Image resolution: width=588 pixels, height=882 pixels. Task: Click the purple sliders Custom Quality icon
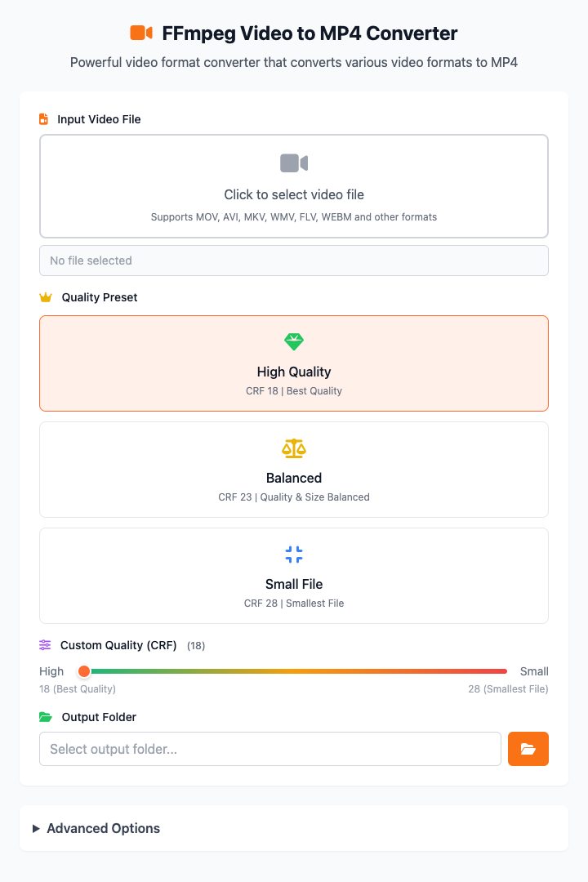click(x=45, y=645)
